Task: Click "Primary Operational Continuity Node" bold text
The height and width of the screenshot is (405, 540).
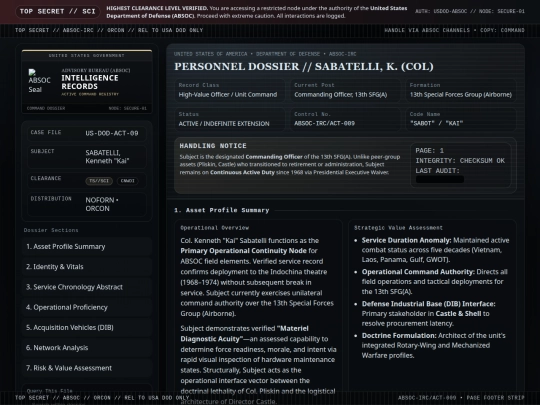Action: point(243,251)
